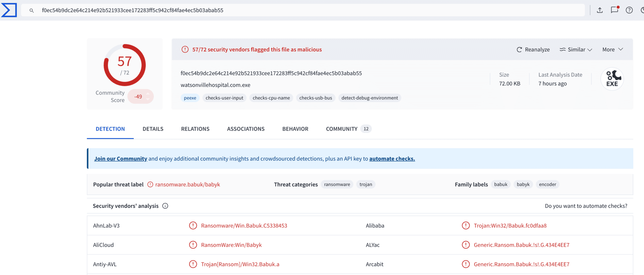Click the file hash text below banner
The image size is (644, 275).
point(271,73)
